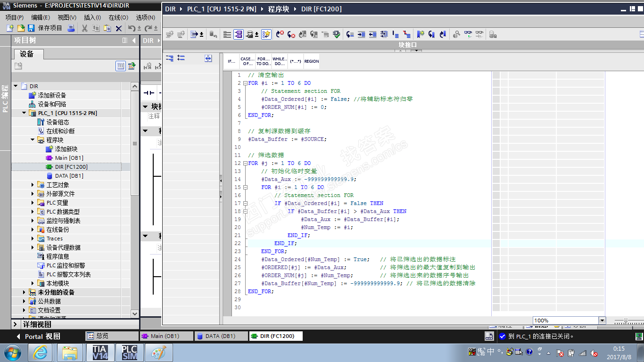This screenshot has height=362, width=644.
Task: Click the muted volume tray icon
Action: point(594,353)
